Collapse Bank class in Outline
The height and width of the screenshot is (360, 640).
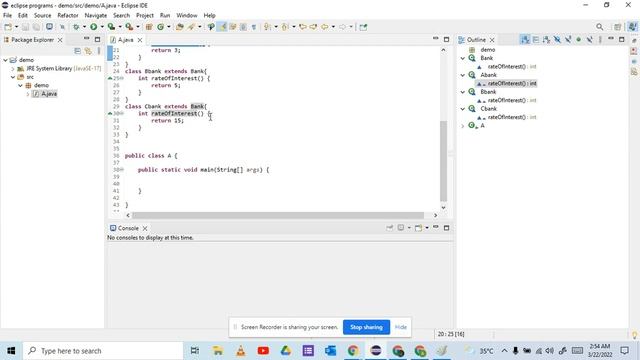(463, 58)
